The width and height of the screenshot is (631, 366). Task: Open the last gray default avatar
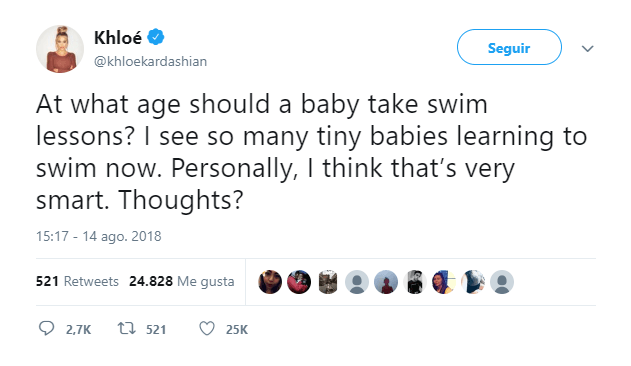pyautogui.click(x=502, y=282)
